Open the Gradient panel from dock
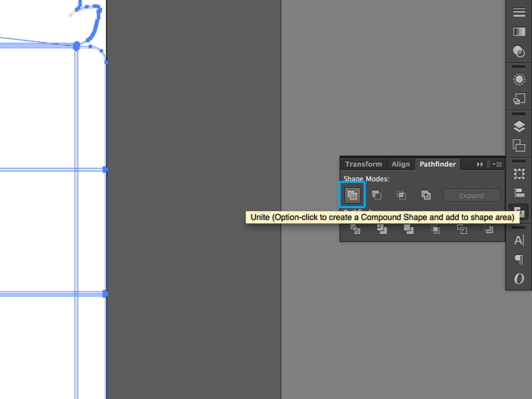The image size is (532, 399). pos(519,32)
